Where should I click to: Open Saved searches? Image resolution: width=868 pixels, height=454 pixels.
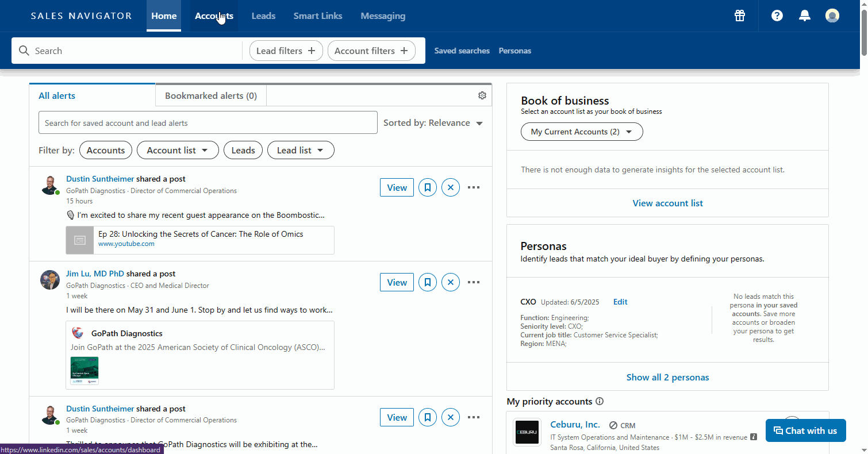tap(462, 51)
